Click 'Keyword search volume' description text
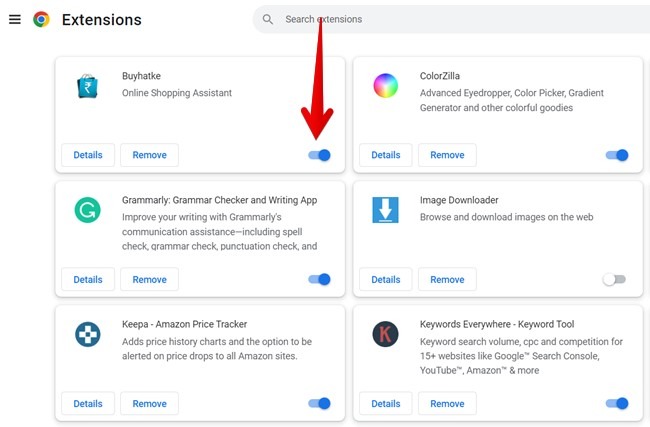650x427 pixels. [x=521, y=356]
